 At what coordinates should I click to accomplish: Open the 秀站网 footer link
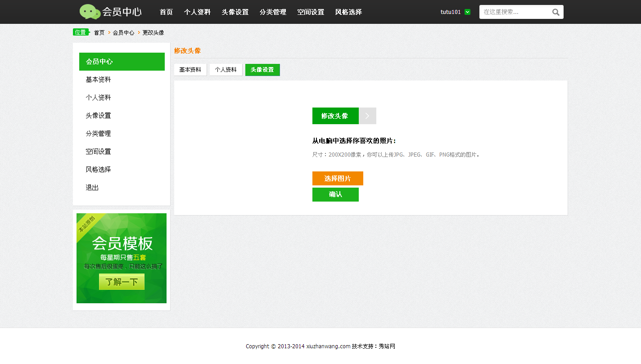(x=387, y=346)
